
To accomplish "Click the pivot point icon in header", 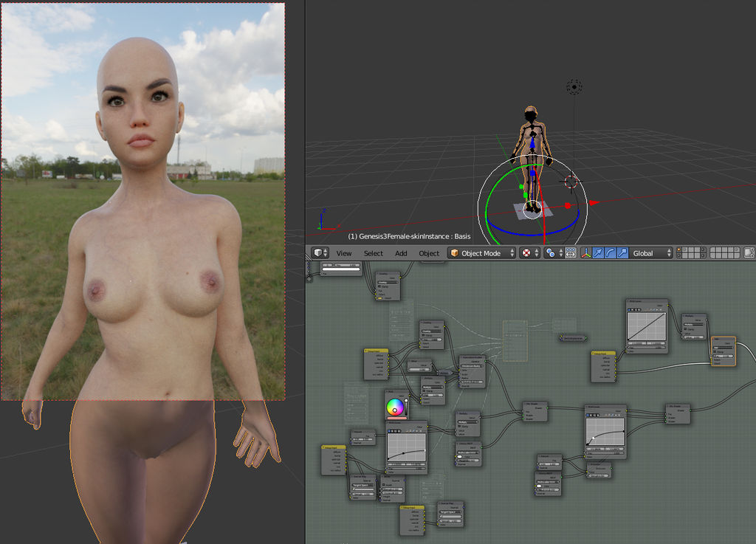I will [550, 253].
